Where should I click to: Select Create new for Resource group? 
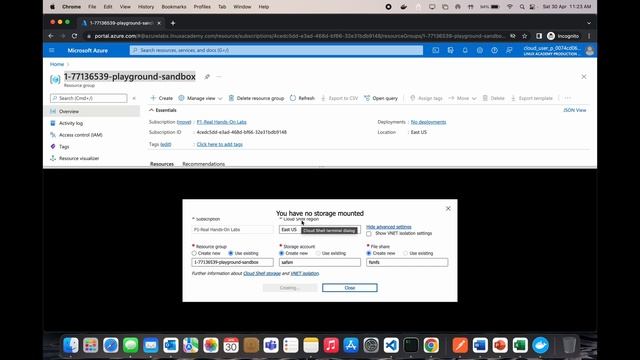coord(194,253)
